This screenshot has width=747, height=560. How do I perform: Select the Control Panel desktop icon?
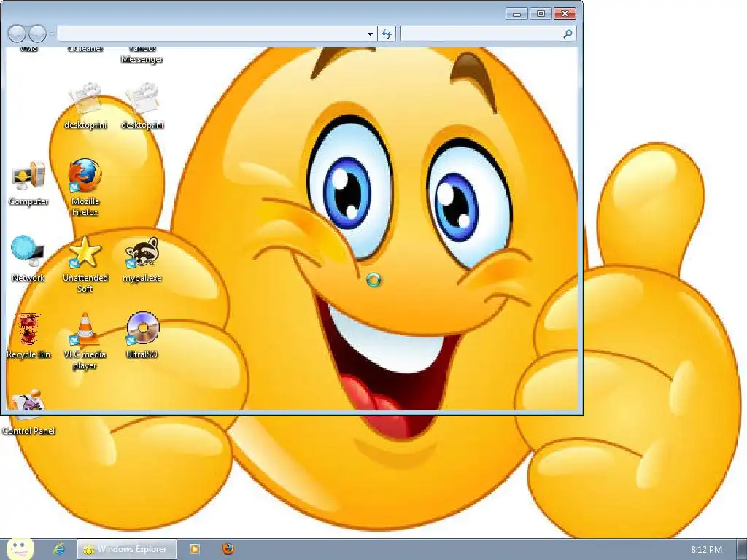(x=28, y=413)
